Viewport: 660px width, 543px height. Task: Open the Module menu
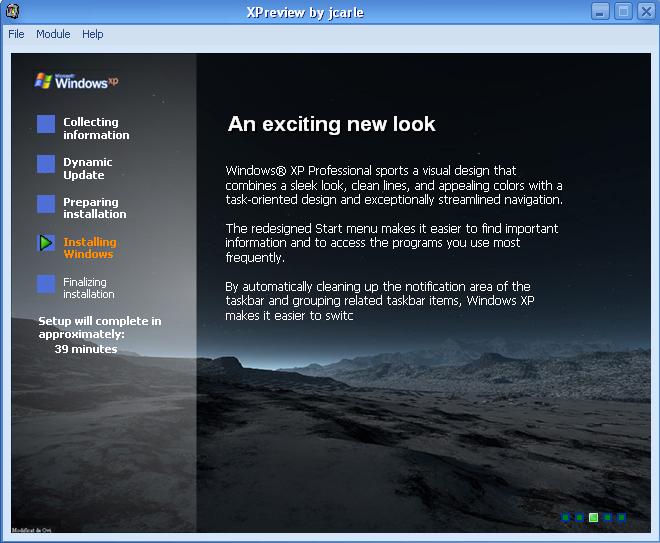point(53,34)
